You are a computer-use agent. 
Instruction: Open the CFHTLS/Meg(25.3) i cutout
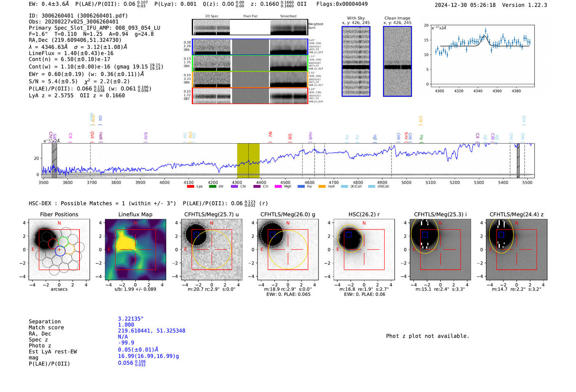440,249
